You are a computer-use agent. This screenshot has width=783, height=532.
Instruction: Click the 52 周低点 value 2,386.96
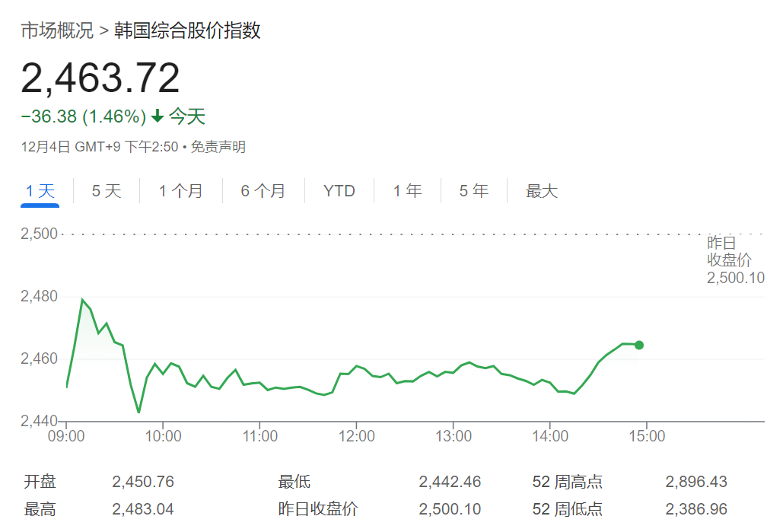coord(696,509)
